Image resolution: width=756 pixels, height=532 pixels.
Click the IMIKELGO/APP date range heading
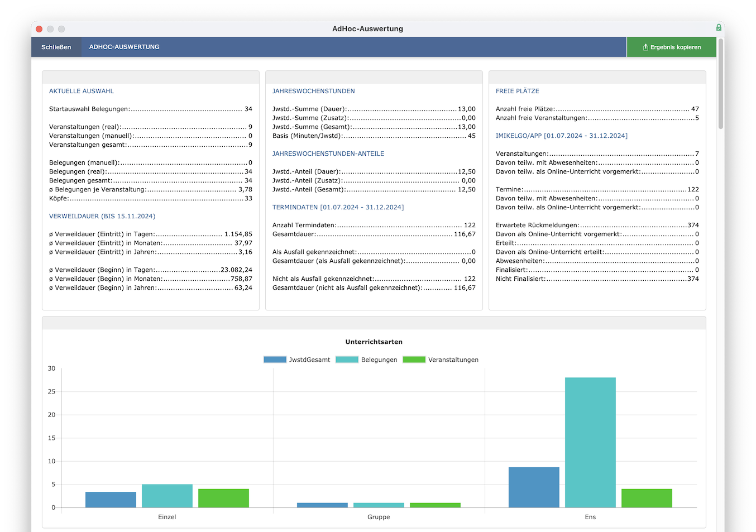(562, 136)
